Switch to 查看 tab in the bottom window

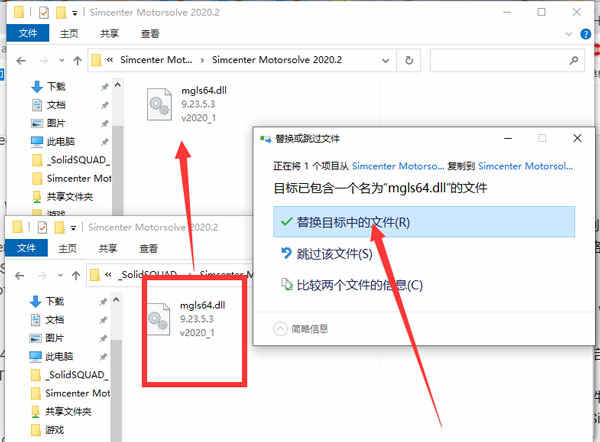(x=148, y=249)
